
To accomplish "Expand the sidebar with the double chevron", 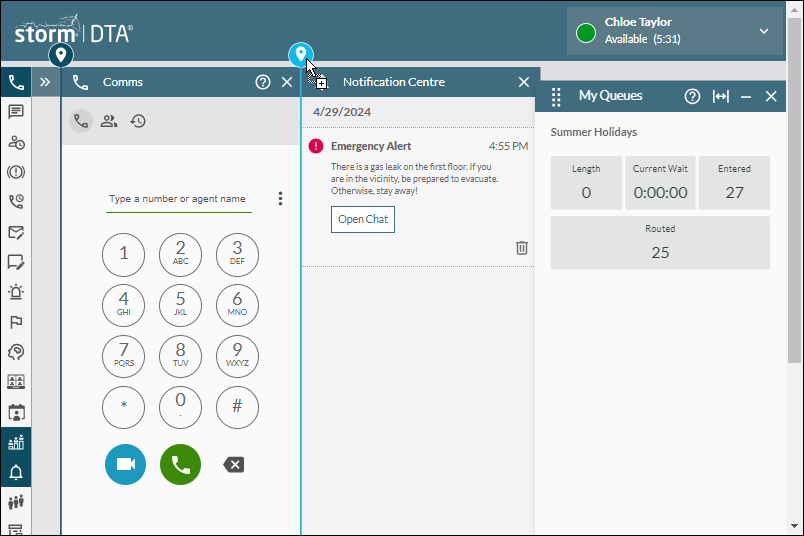I will [x=45, y=82].
